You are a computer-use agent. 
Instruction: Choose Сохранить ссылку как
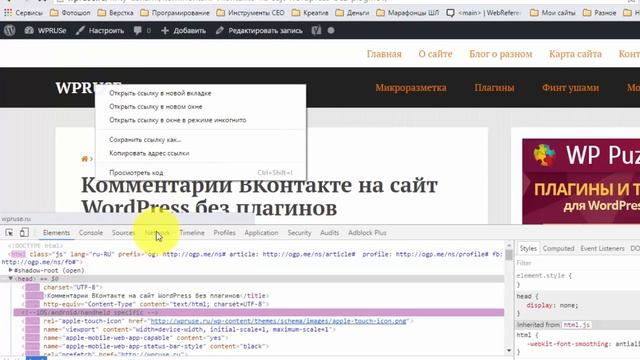pos(200,140)
